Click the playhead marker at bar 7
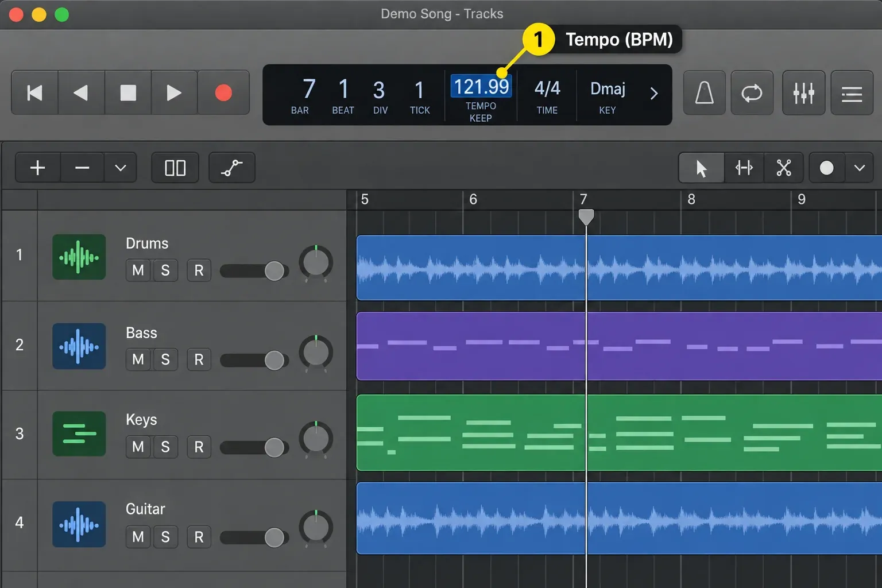The image size is (882, 588). [586, 217]
